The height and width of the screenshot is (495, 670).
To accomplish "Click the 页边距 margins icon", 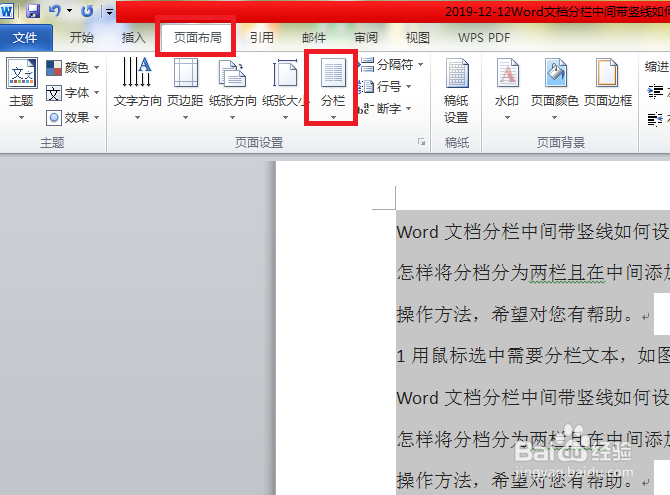I will [x=185, y=73].
